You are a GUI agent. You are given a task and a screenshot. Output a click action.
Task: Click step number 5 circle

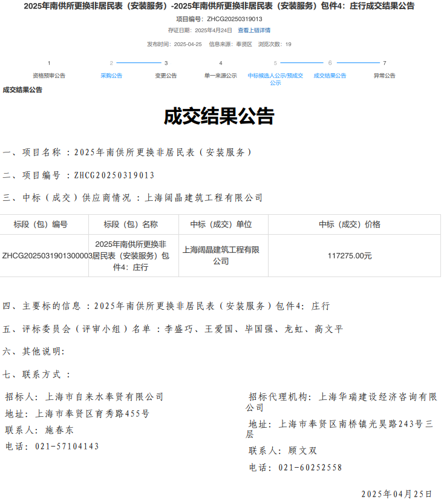tap(275, 63)
